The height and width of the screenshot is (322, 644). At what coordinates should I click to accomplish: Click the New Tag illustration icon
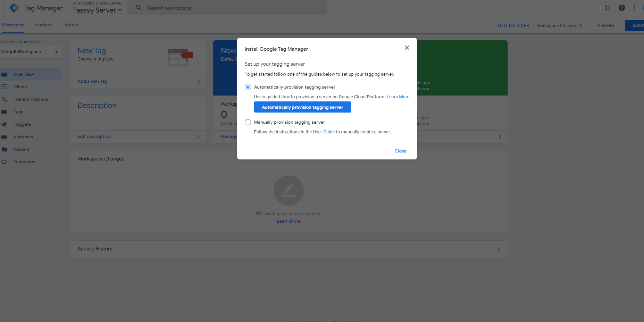(x=180, y=57)
